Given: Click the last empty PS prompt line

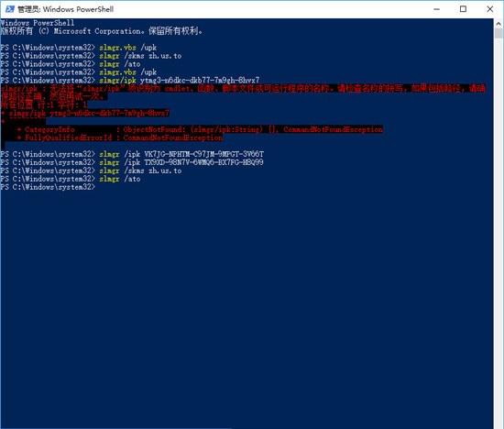Looking at the screenshot, I should tap(48, 187).
